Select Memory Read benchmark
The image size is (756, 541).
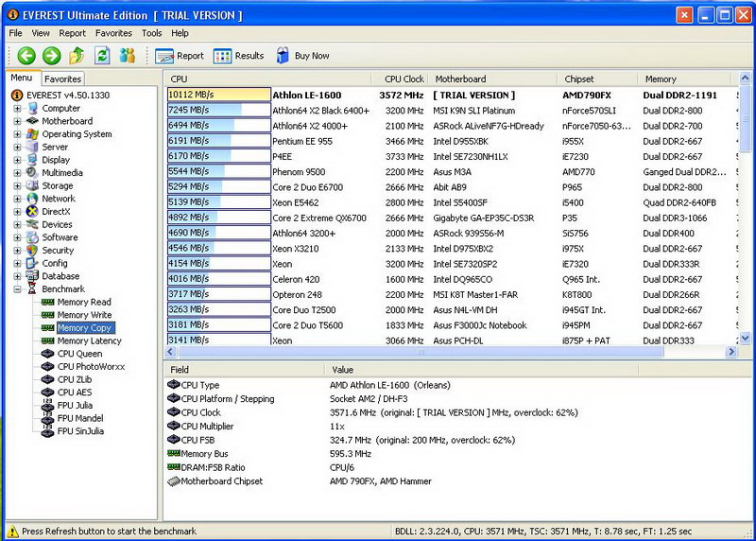point(83,303)
